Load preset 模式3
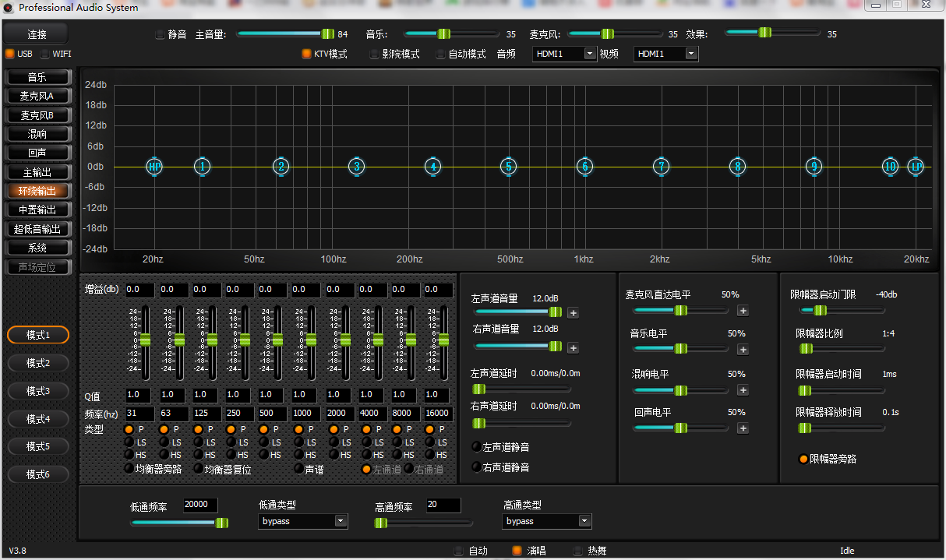946x560 pixels. tap(38, 390)
